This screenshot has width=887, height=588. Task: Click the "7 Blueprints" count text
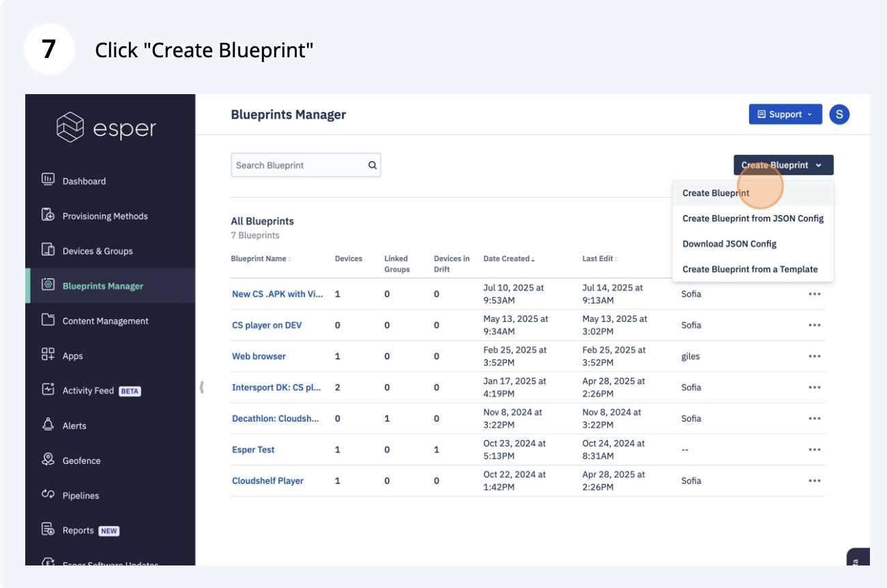coord(255,235)
